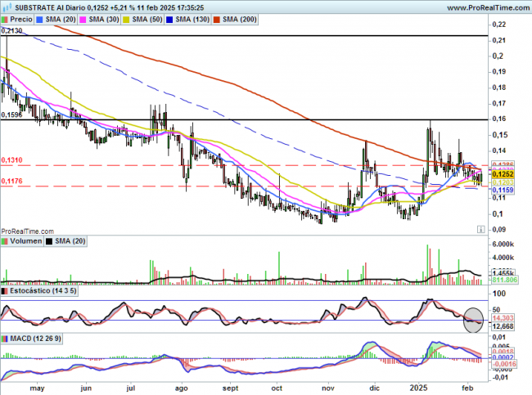Open the chart info icon
532x395 pixels.
480,230
